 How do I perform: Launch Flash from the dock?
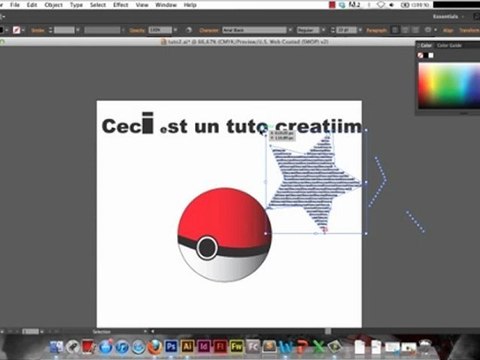click(x=220, y=347)
